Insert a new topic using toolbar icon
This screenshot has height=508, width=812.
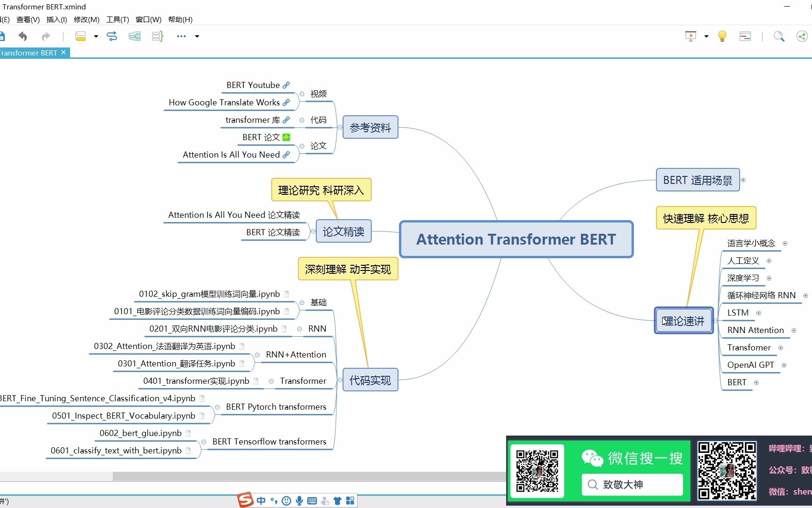pyautogui.click(x=80, y=36)
